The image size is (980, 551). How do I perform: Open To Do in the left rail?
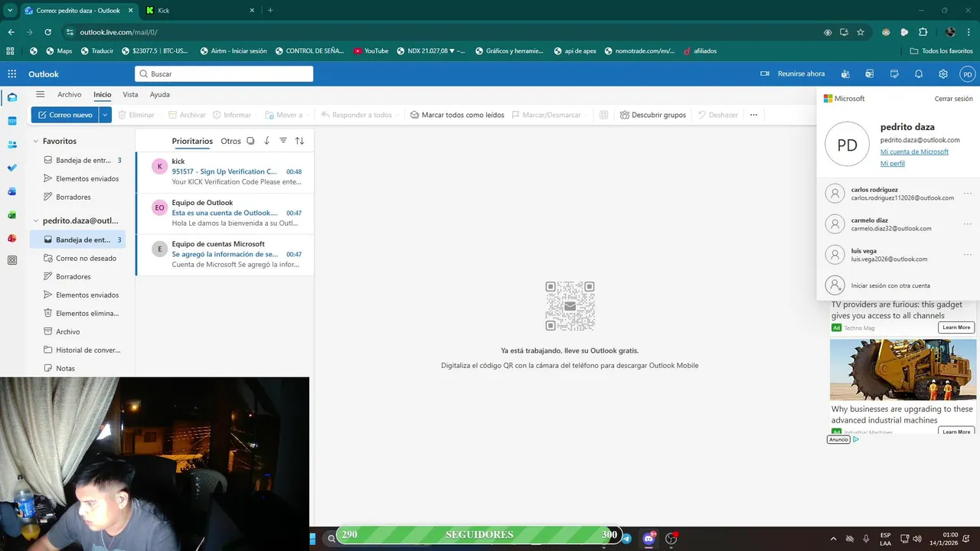point(11,168)
